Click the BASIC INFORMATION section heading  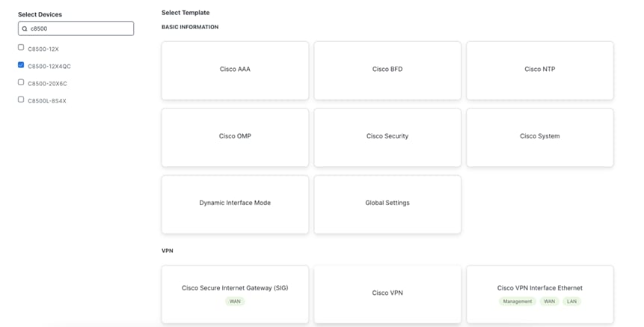(190, 27)
